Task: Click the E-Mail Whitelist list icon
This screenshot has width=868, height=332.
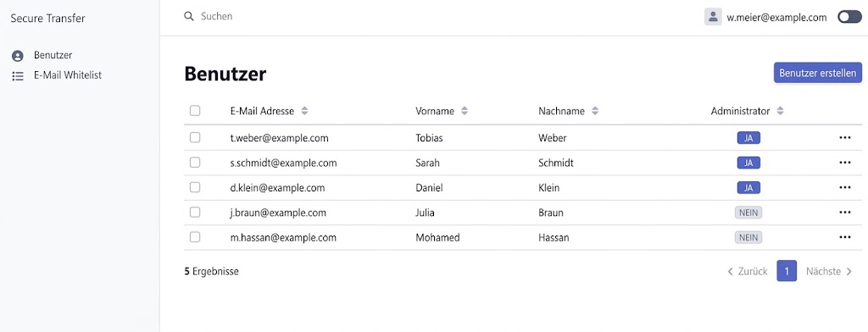Action: point(18,76)
